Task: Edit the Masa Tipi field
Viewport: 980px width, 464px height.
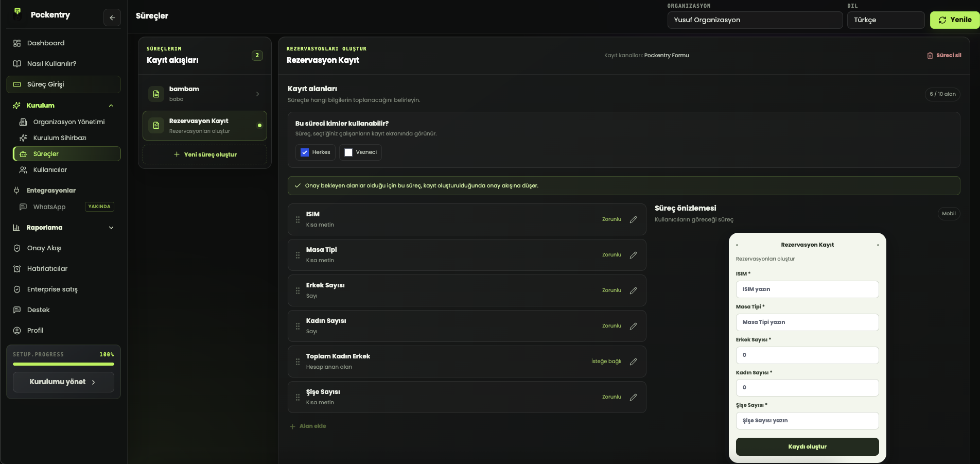Action: (633, 255)
